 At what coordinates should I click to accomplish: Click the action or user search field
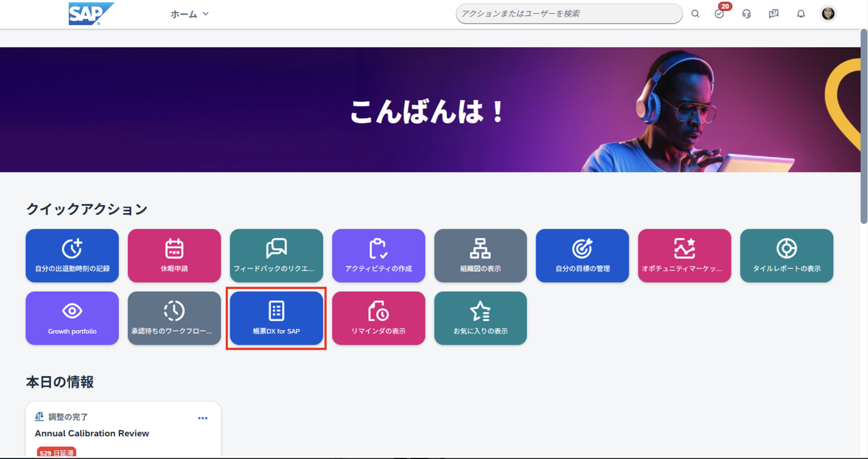pos(568,14)
